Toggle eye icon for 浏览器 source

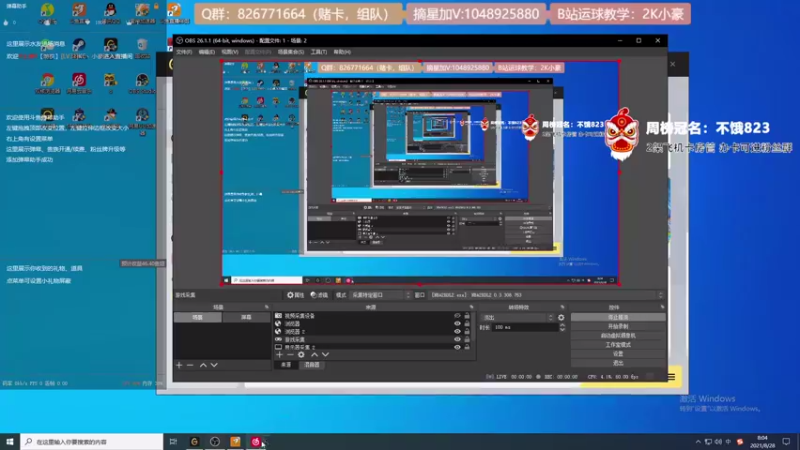(457, 323)
